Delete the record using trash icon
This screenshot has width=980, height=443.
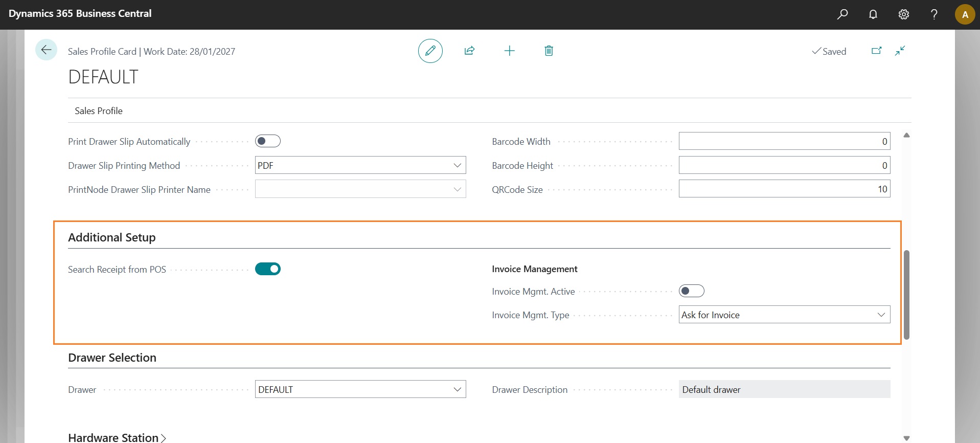click(549, 51)
